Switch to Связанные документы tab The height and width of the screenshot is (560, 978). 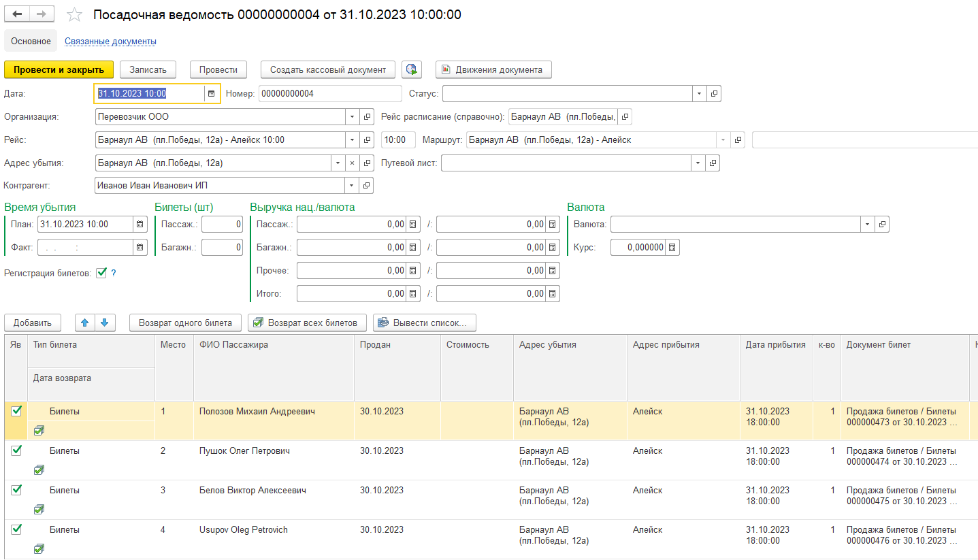[110, 42]
